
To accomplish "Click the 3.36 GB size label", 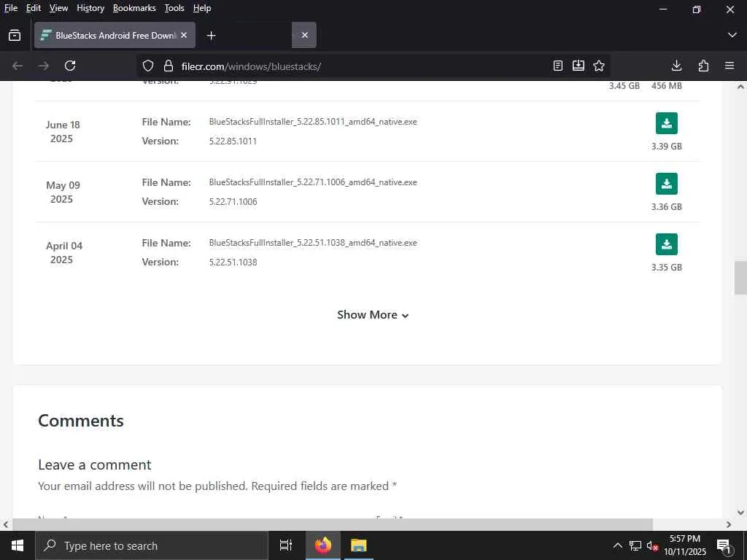I will [667, 206].
